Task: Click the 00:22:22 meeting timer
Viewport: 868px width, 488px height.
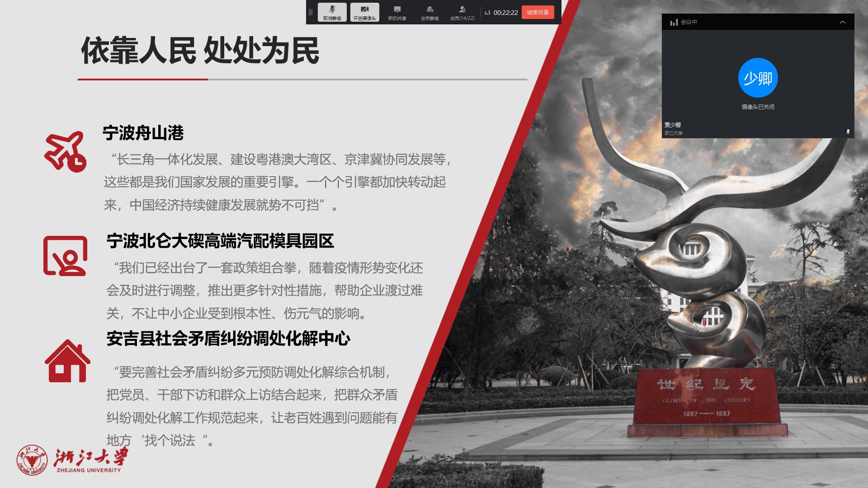Action: [505, 13]
